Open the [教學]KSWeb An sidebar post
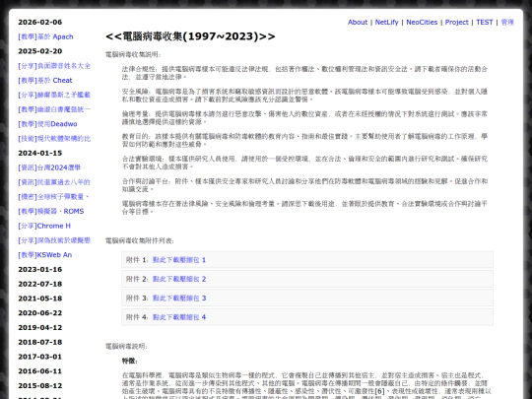 pyautogui.click(x=44, y=255)
